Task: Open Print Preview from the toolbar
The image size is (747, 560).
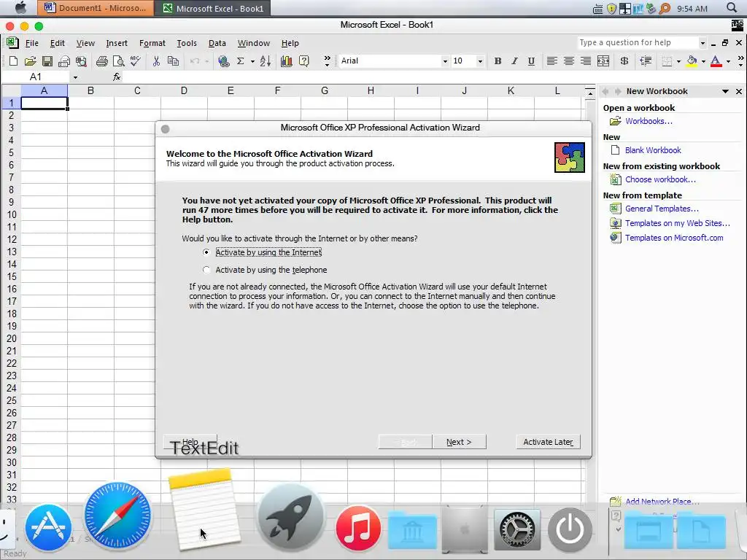Action: tap(118, 61)
